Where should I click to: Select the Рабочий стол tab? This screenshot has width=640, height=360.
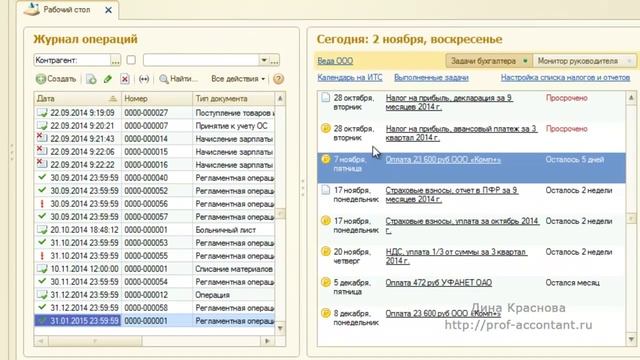click(x=67, y=10)
